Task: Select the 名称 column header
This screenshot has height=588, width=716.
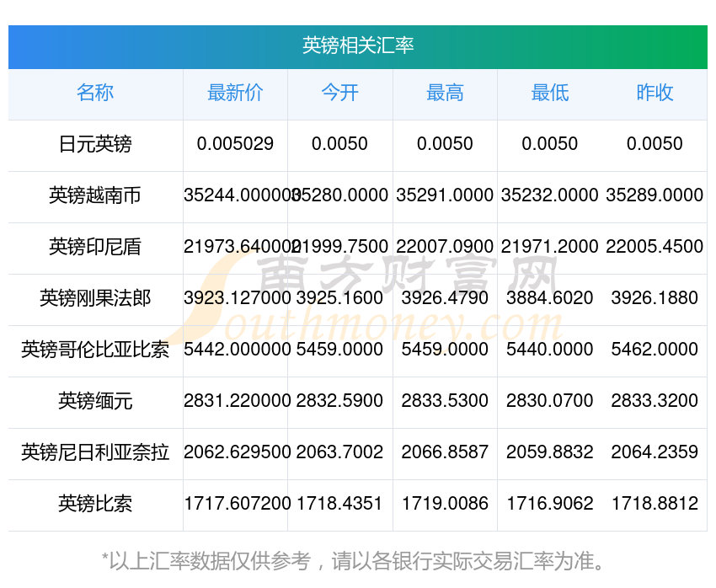Action: coord(95,93)
